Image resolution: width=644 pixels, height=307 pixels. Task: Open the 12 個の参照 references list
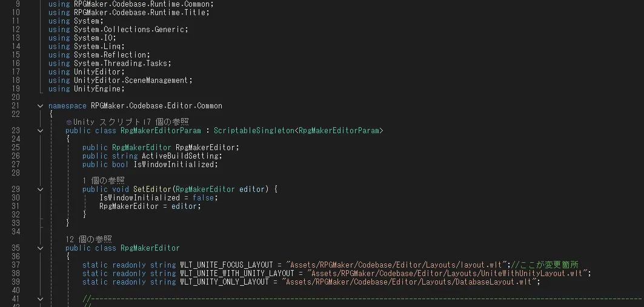[88, 239]
